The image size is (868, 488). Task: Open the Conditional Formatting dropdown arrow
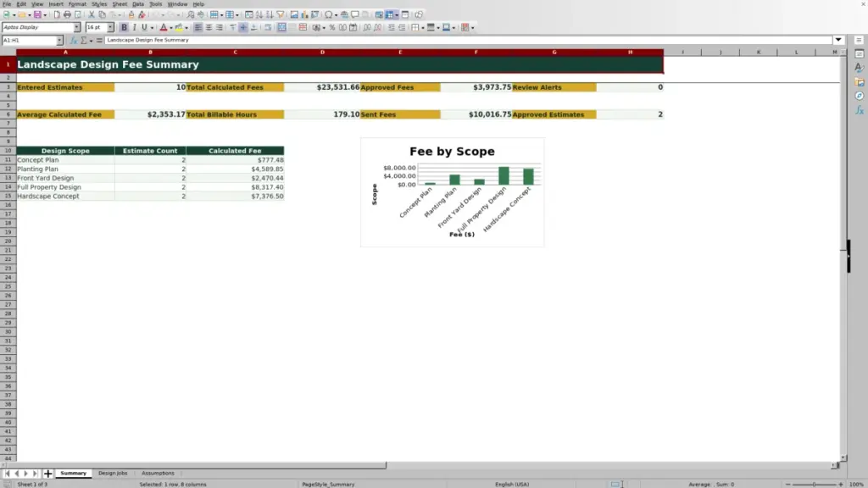click(472, 28)
